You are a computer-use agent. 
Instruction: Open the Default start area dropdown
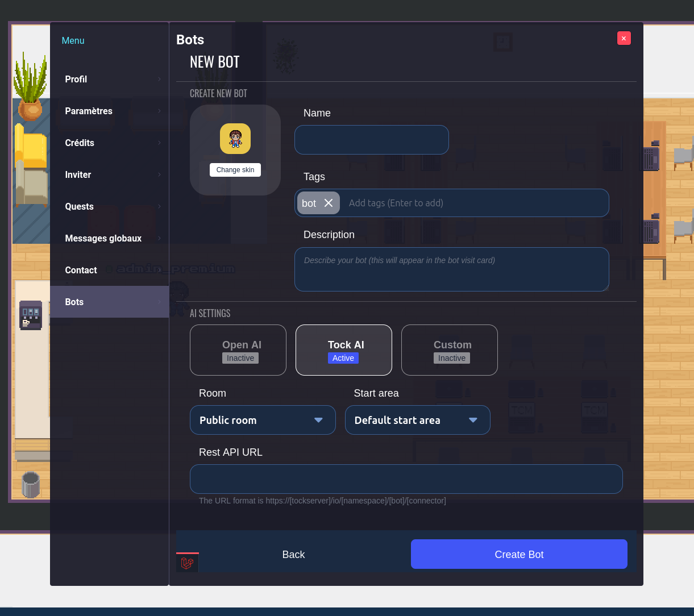tap(417, 420)
